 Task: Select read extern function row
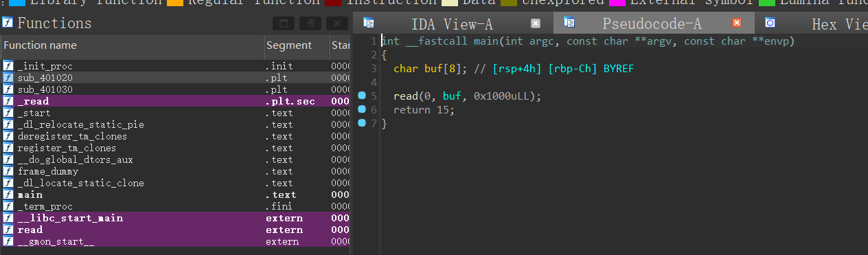tap(175, 230)
